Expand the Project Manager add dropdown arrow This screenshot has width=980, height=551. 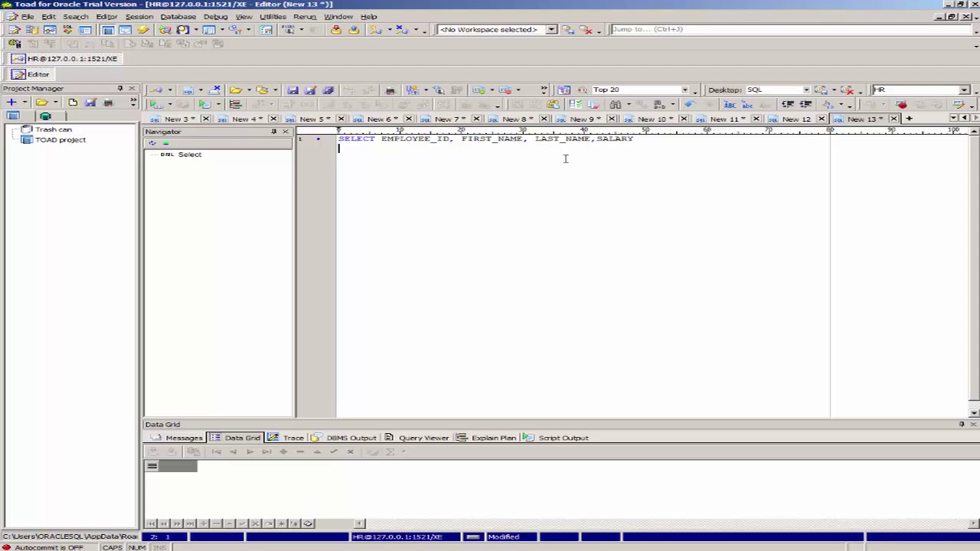coord(24,103)
